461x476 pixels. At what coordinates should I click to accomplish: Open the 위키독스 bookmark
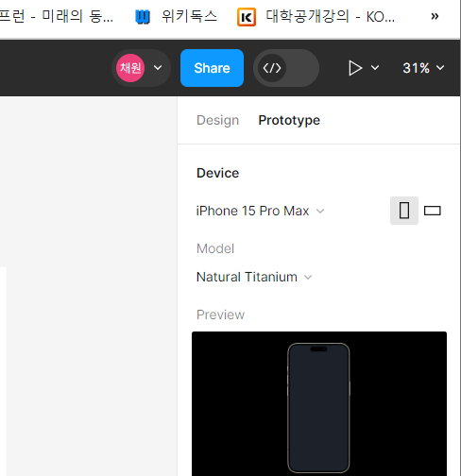[x=177, y=16]
